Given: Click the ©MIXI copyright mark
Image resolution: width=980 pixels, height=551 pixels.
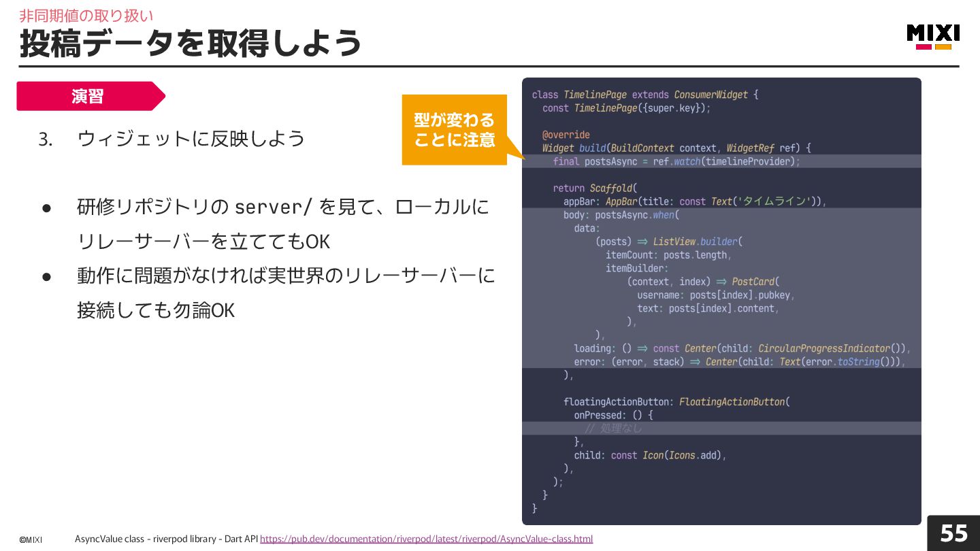Looking at the screenshot, I should pos(31,540).
